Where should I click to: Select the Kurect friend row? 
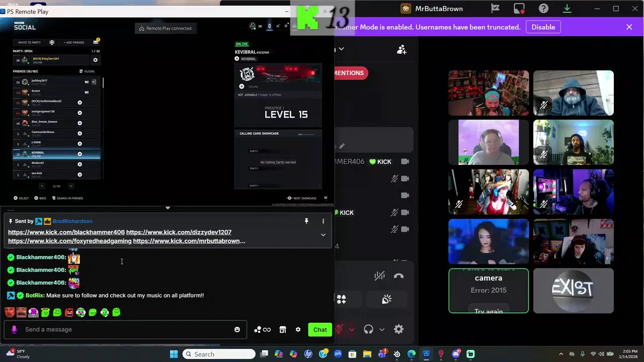[x=56, y=92]
